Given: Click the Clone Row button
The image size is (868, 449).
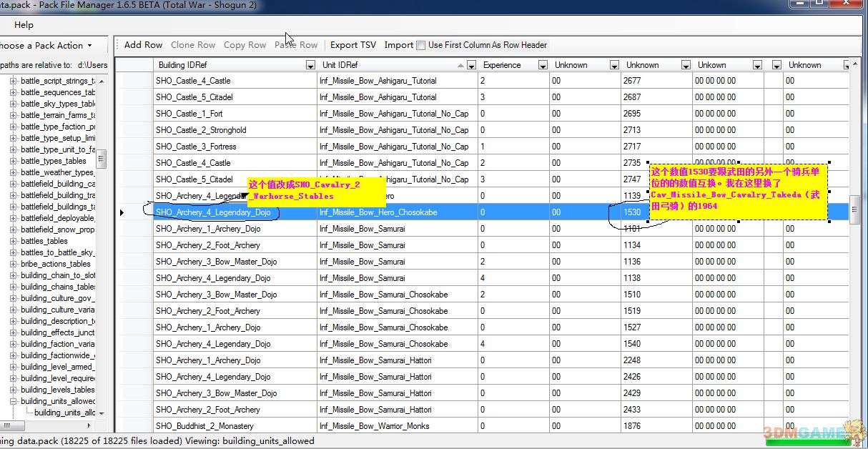Looking at the screenshot, I should pyautogui.click(x=193, y=44).
